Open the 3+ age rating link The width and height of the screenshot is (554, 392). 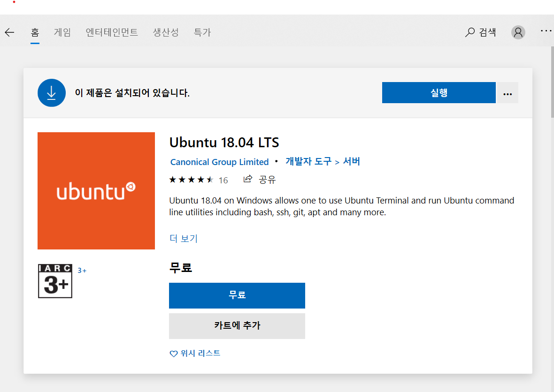point(82,271)
